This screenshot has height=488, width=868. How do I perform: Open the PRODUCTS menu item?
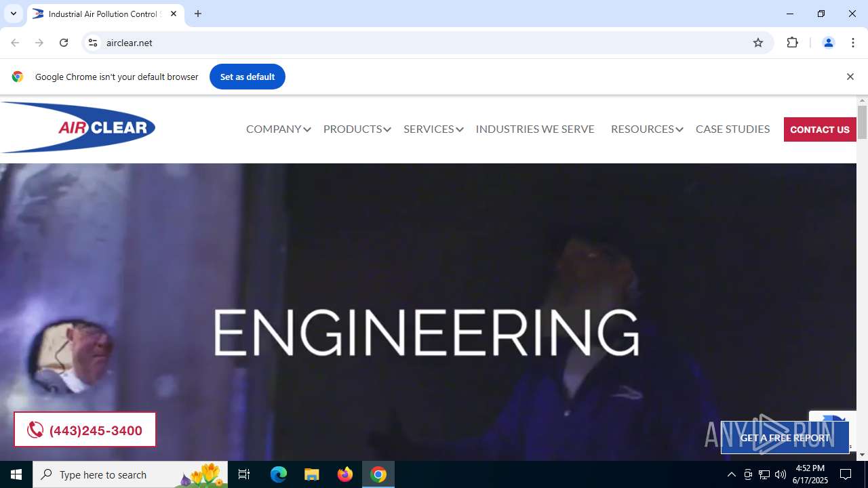click(x=353, y=129)
